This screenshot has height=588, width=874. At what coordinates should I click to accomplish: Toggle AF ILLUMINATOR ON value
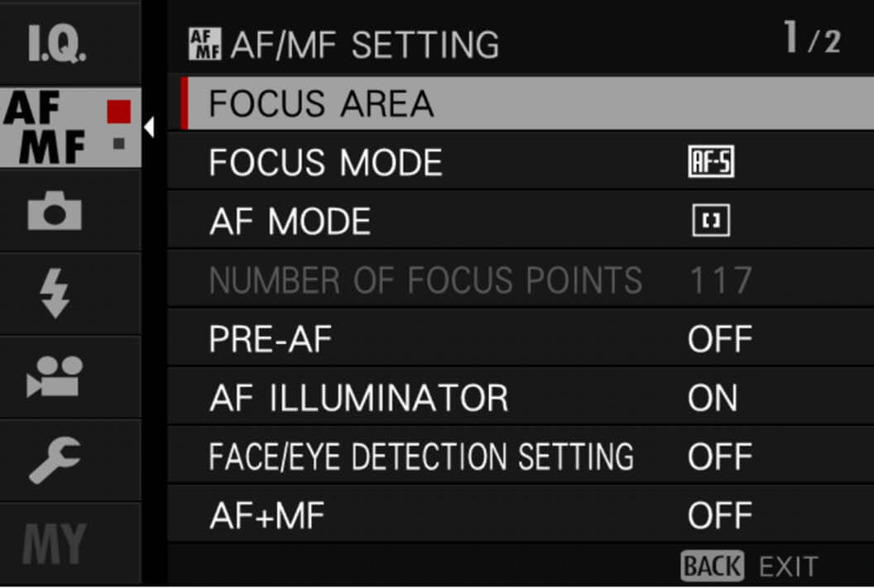point(713,398)
